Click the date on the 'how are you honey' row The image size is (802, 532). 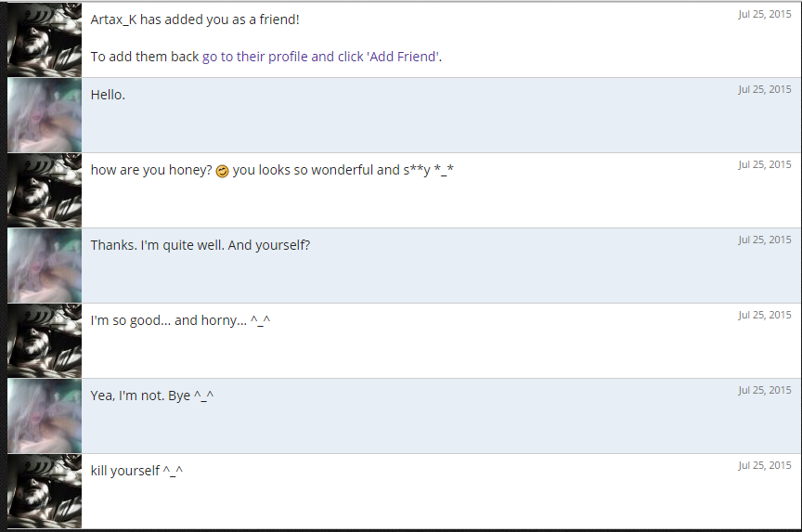point(765,164)
